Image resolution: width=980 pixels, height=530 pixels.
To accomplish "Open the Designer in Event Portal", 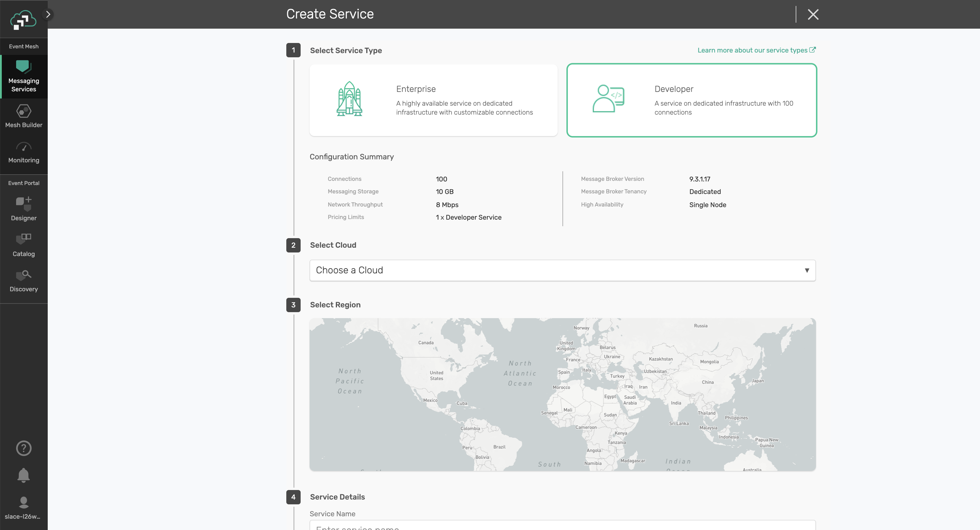I will (x=24, y=209).
